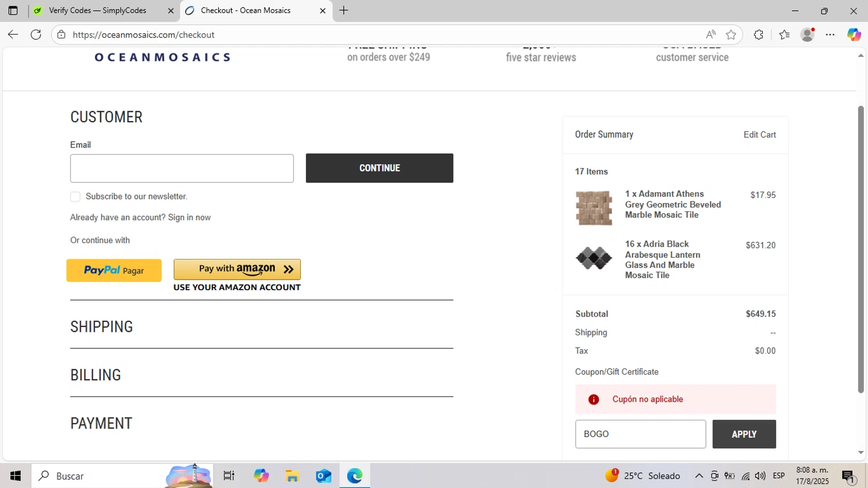Click the page vertical scrollbar thumb
This screenshot has width=868, height=488.
point(861,249)
